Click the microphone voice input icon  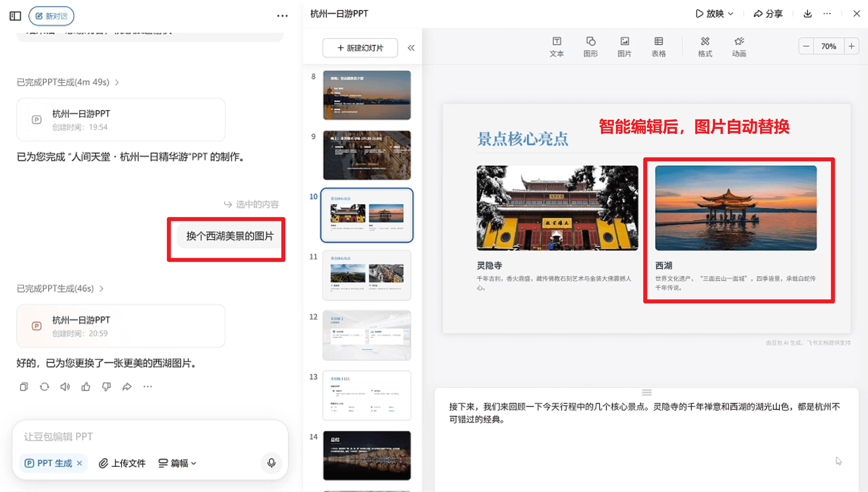coord(271,463)
